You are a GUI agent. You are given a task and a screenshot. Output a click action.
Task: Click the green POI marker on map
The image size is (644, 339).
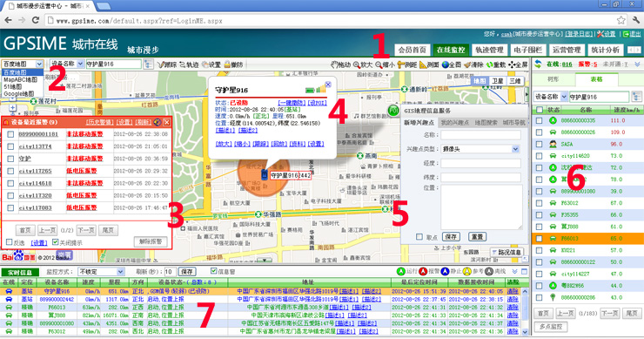click(393, 111)
